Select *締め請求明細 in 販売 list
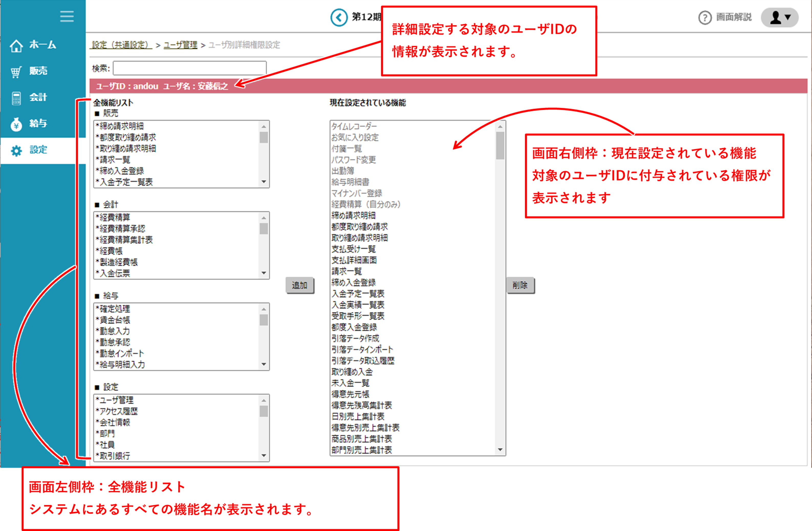 coord(176,126)
